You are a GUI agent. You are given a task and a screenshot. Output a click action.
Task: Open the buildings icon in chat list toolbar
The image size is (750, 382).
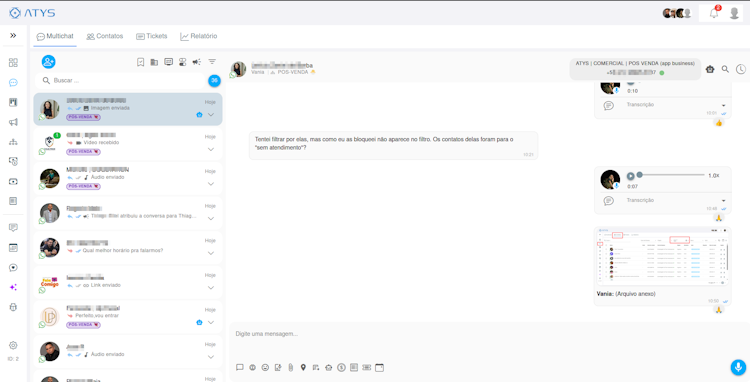click(x=154, y=62)
